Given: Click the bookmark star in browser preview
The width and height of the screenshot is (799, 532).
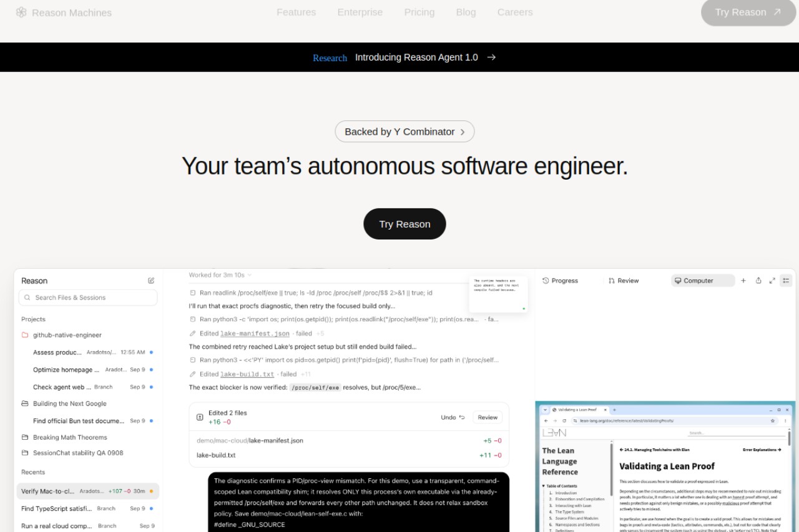Looking at the screenshot, I should pyautogui.click(x=773, y=421).
